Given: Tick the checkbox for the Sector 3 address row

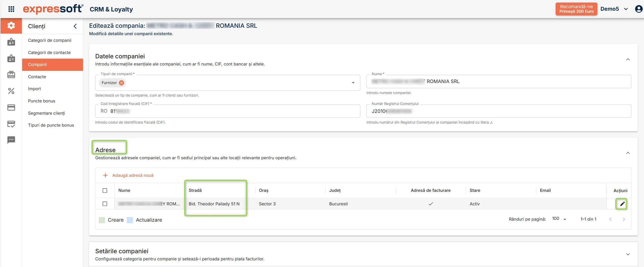Looking at the screenshot, I should pos(105,204).
